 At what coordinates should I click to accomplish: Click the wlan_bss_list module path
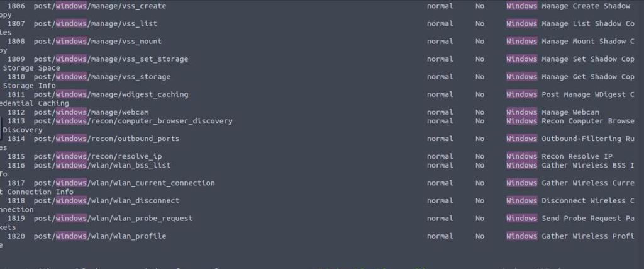[102, 165]
